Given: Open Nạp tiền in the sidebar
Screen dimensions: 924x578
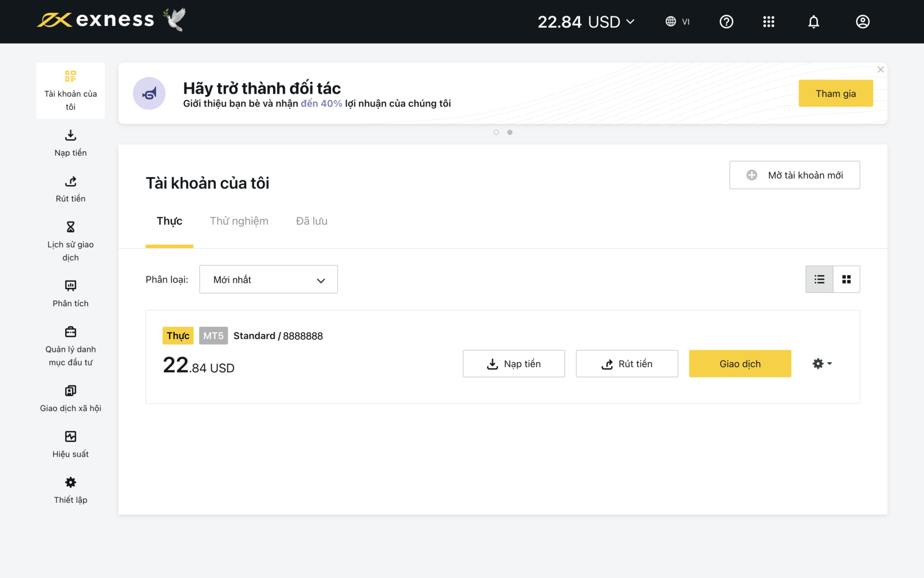Looking at the screenshot, I should tap(70, 143).
